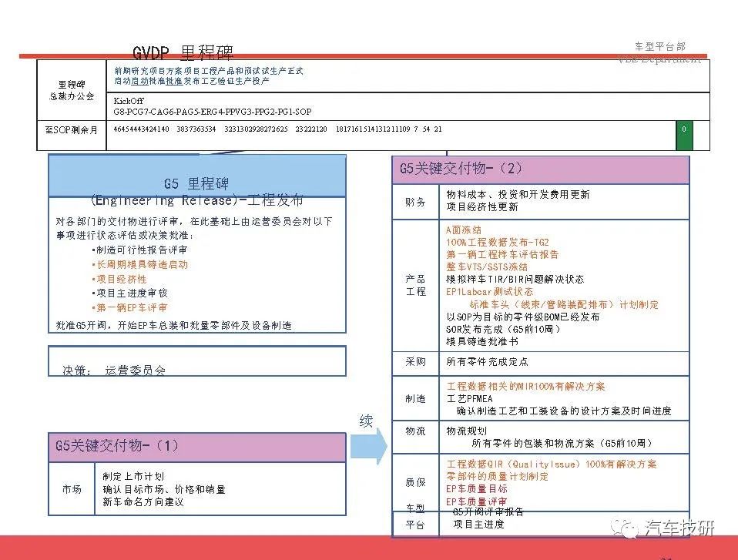Viewport: 738px width, 560px height.
Task: Select the 确认目标市场、价格和销量 line
Action: [164, 489]
